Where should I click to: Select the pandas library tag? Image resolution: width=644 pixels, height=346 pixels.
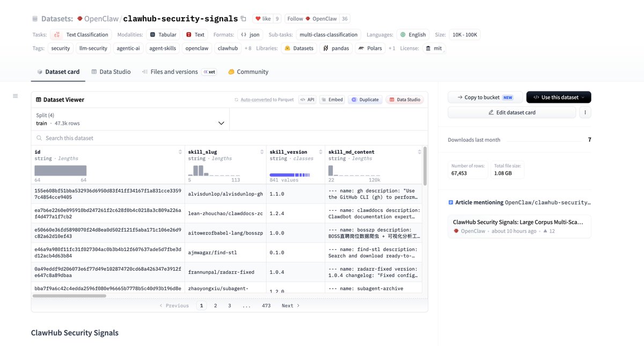point(336,48)
